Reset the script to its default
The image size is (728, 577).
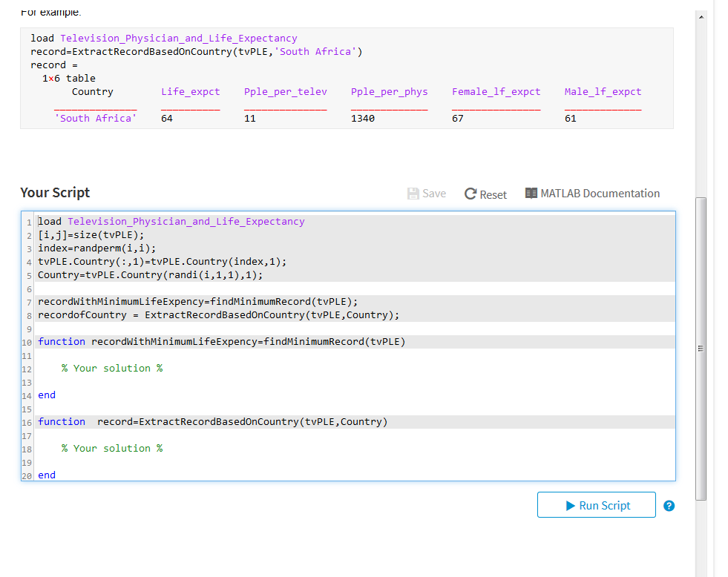[485, 194]
